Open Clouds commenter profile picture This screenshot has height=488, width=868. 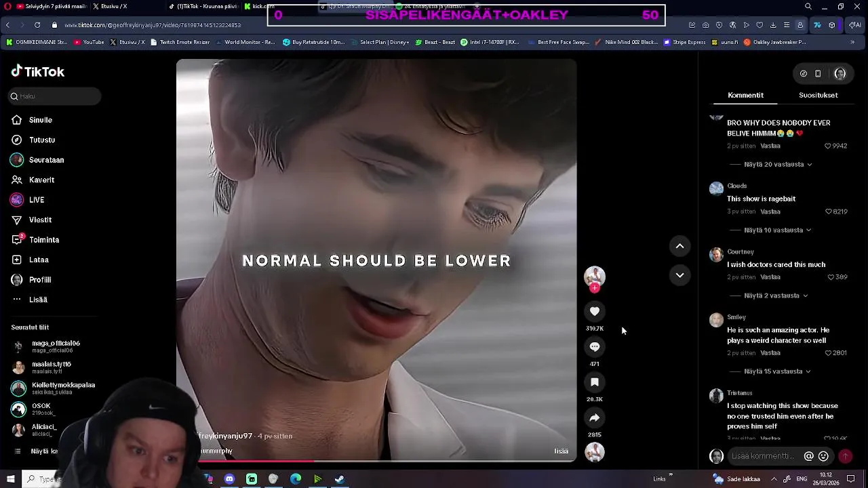716,188
